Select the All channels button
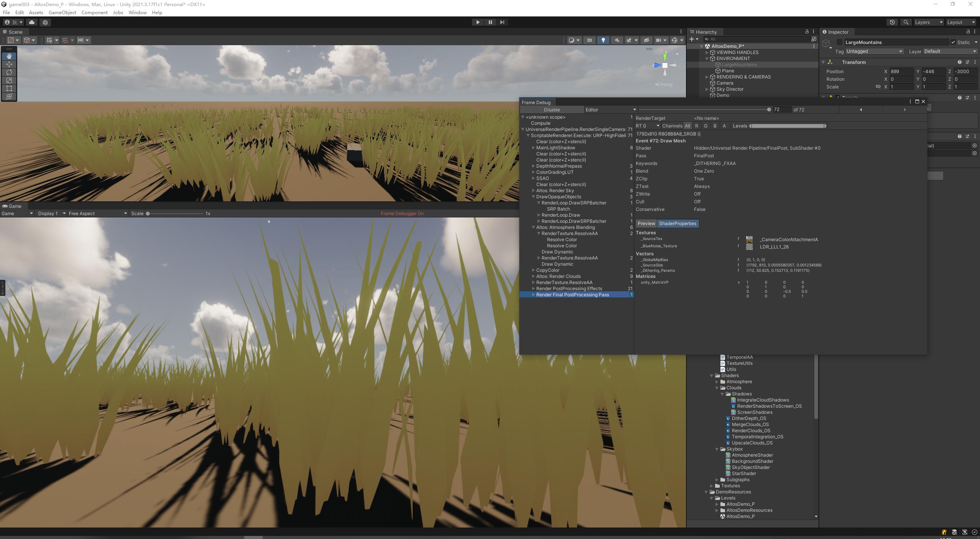The width and height of the screenshot is (980, 539). pos(688,126)
